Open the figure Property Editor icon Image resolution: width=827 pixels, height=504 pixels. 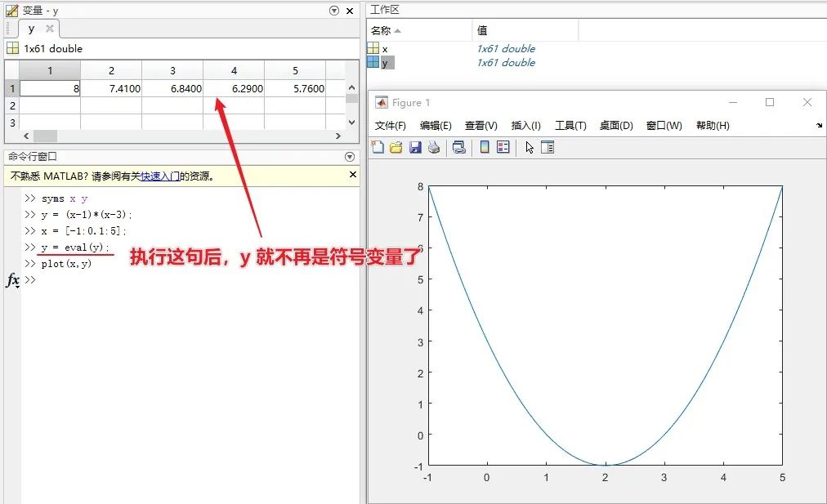548,147
